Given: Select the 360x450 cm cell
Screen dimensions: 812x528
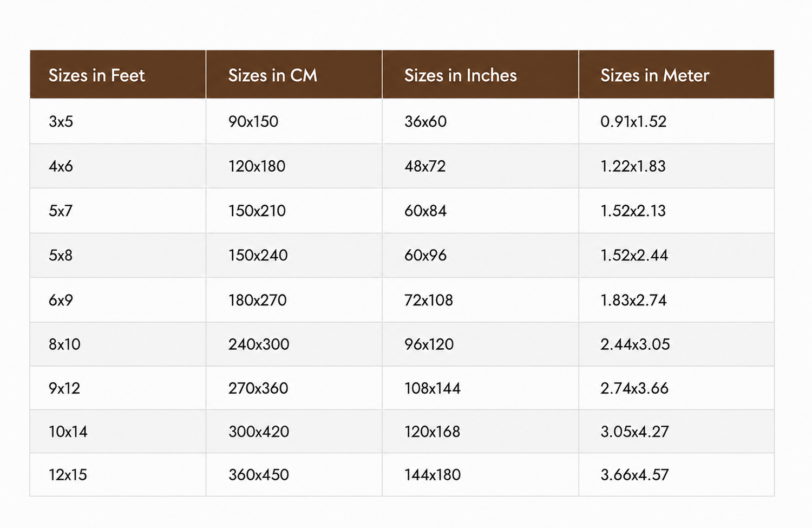Looking at the screenshot, I should pos(294,475).
